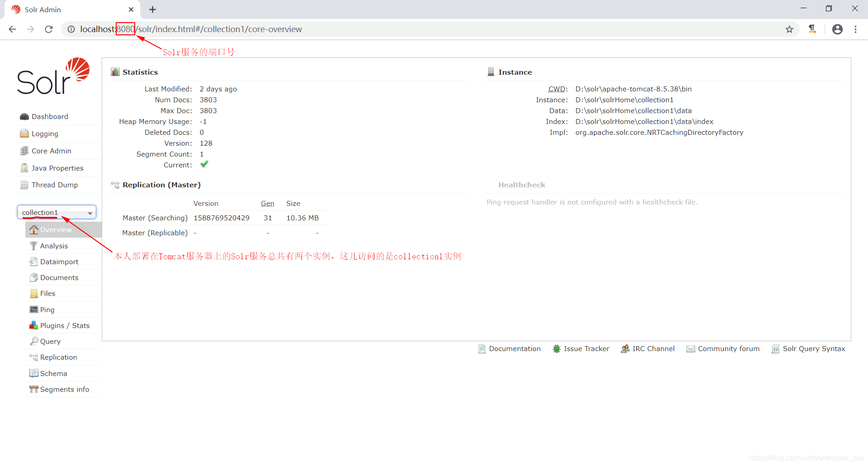Click the Thread Dump icon
This screenshot has width=868, height=466.
click(24, 185)
